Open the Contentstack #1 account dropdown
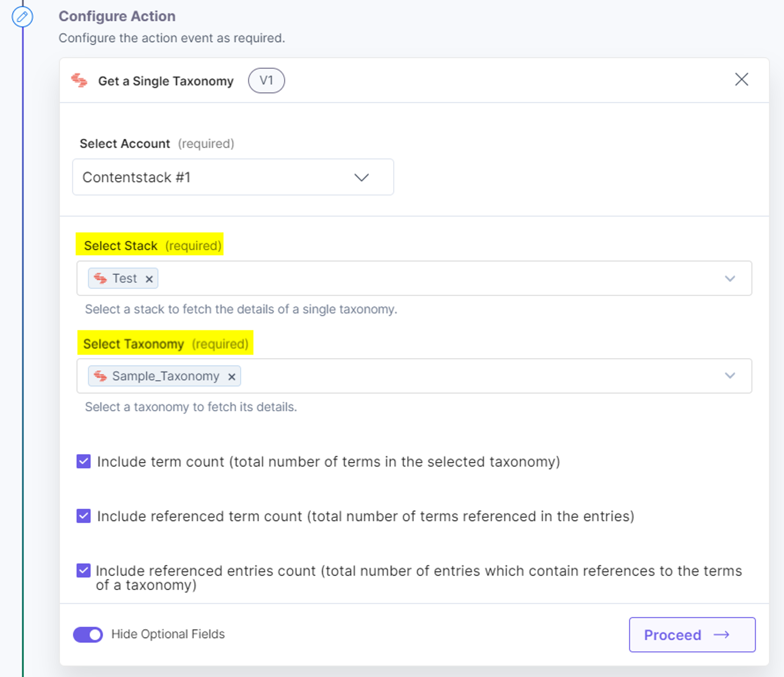 click(233, 177)
